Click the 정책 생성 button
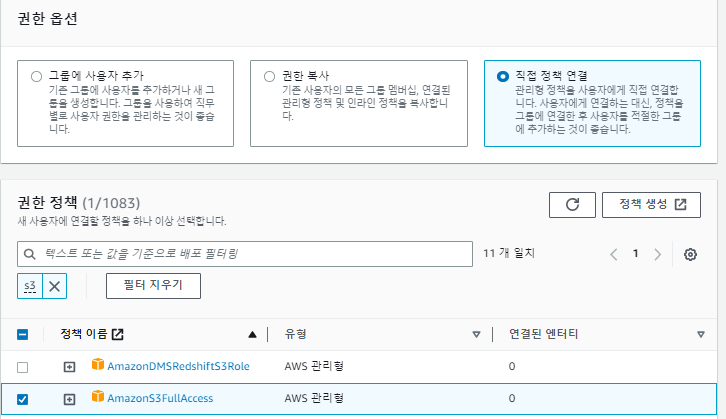726x419 pixels. 651,205
